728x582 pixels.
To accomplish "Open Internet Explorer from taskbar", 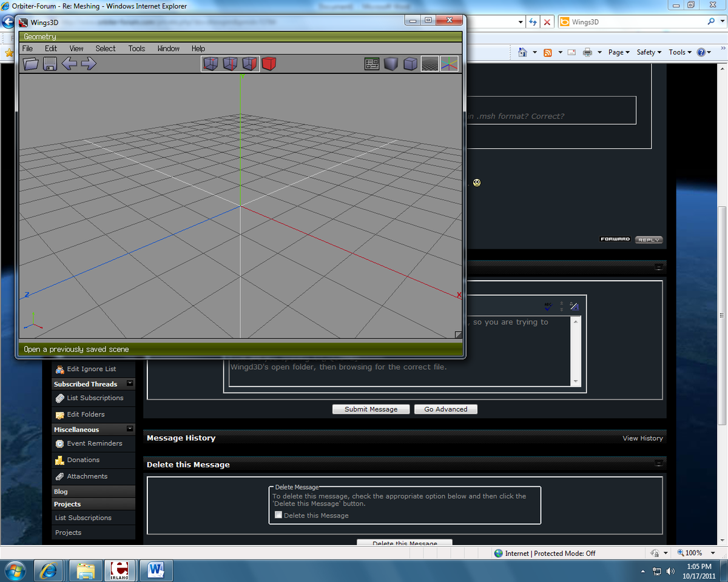I will [49, 570].
